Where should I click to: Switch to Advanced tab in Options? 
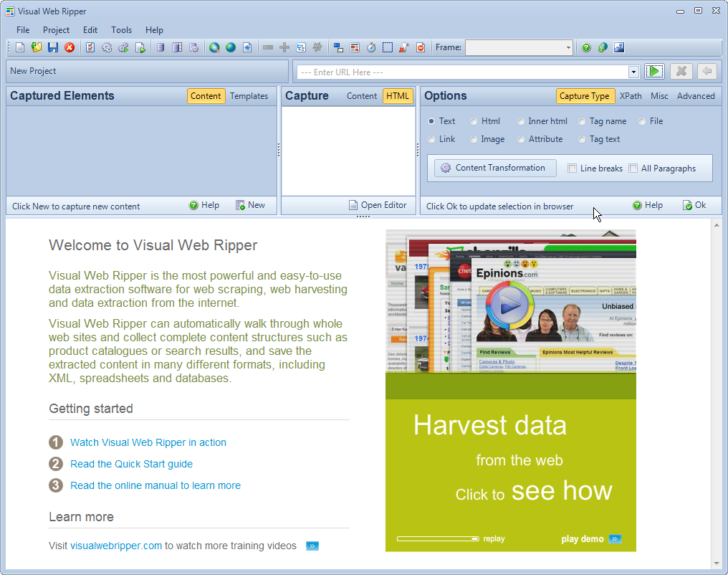[x=696, y=96]
